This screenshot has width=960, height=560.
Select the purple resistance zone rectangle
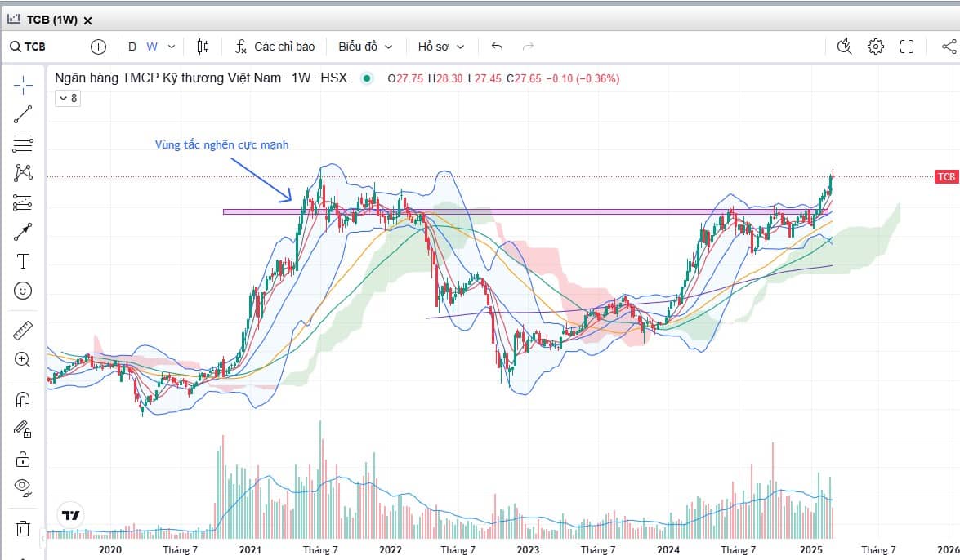(525, 212)
